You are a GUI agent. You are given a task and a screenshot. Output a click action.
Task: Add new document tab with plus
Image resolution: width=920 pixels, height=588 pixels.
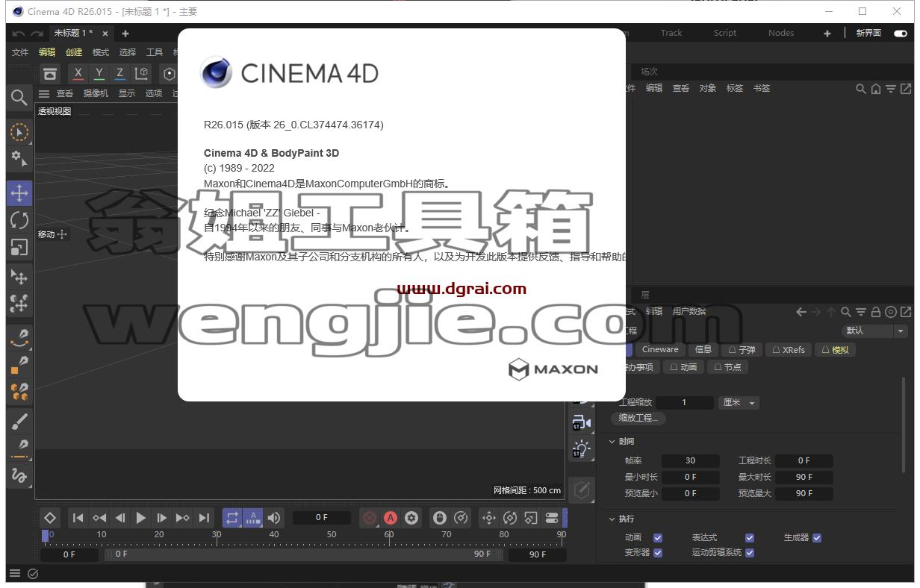125,34
